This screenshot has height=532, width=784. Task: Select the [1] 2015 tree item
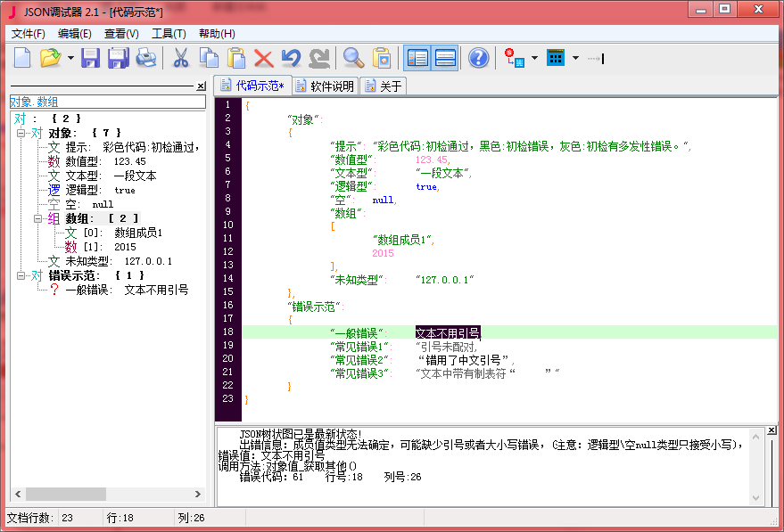tap(100, 247)
